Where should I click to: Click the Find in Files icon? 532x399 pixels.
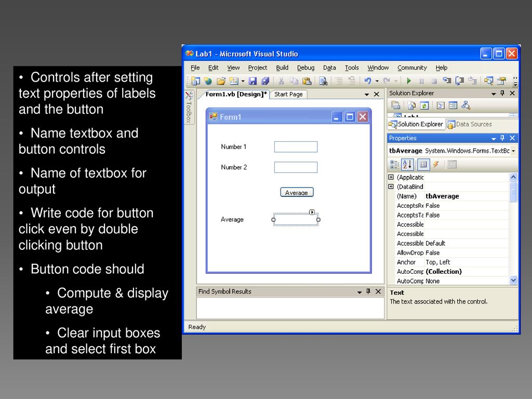323,81
